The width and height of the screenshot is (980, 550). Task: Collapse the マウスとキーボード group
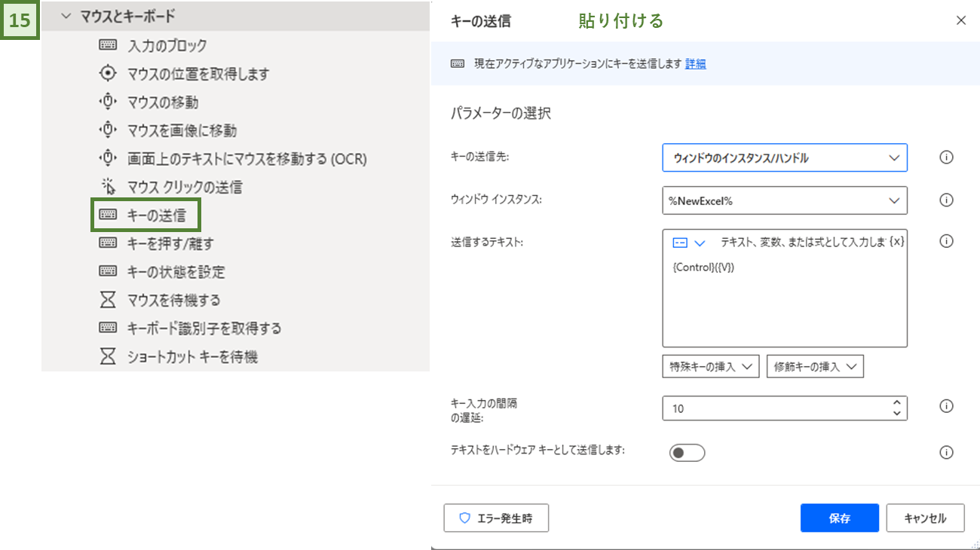[x=66, y=16]
